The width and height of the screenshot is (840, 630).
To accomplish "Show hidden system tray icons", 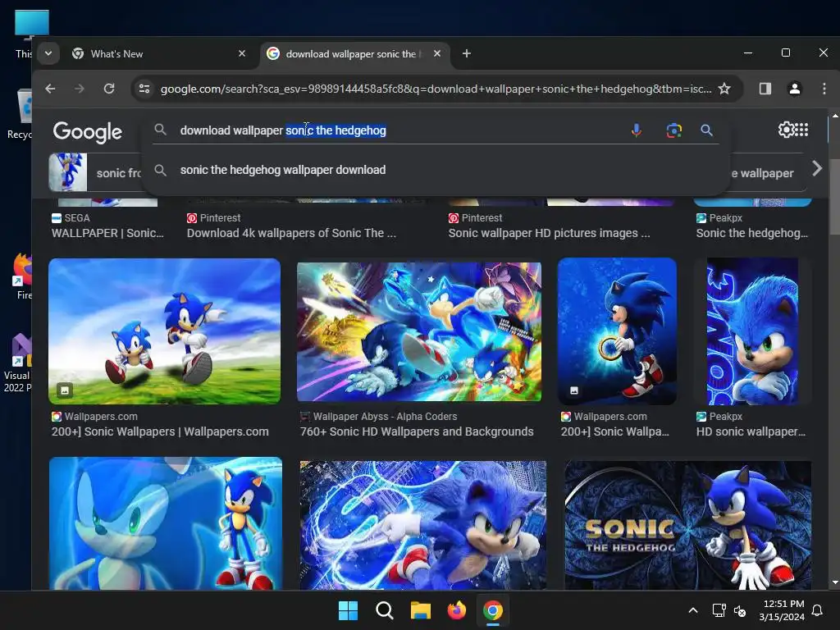I will [692, 610].
